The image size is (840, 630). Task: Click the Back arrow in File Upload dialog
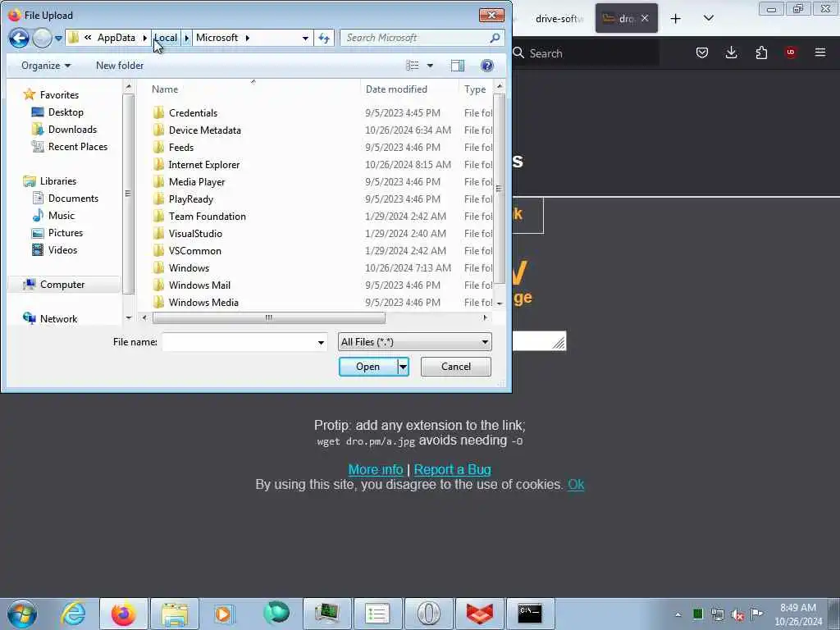[19, 38]
